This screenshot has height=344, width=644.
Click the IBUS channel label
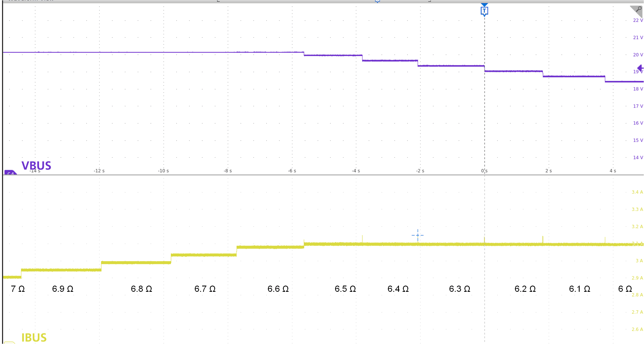tap(34, 338)
